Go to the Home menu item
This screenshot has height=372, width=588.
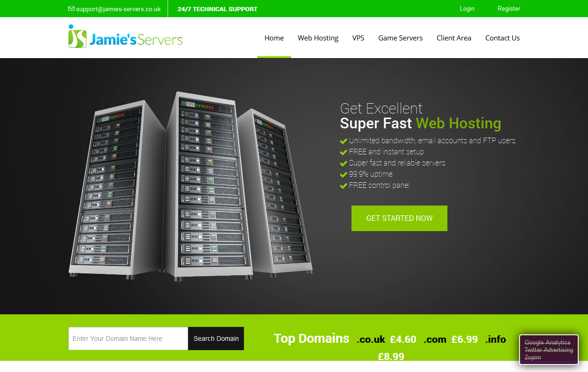click(x=274, y=38)
